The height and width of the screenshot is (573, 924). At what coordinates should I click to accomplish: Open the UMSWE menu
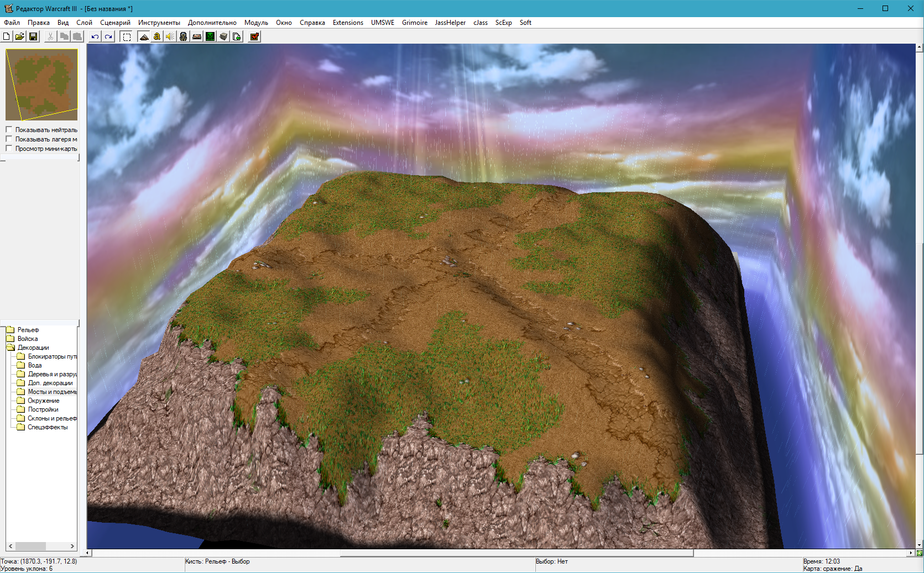tap(383, 23)
